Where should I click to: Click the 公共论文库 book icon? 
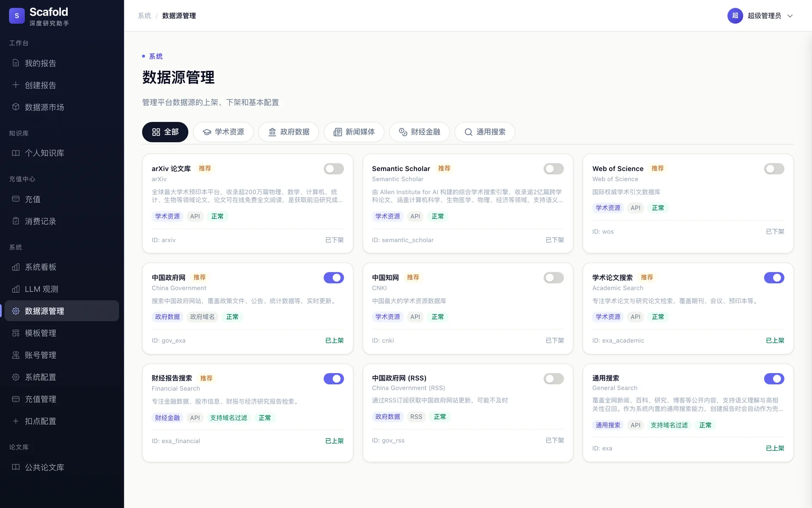(x=16, y=467)
